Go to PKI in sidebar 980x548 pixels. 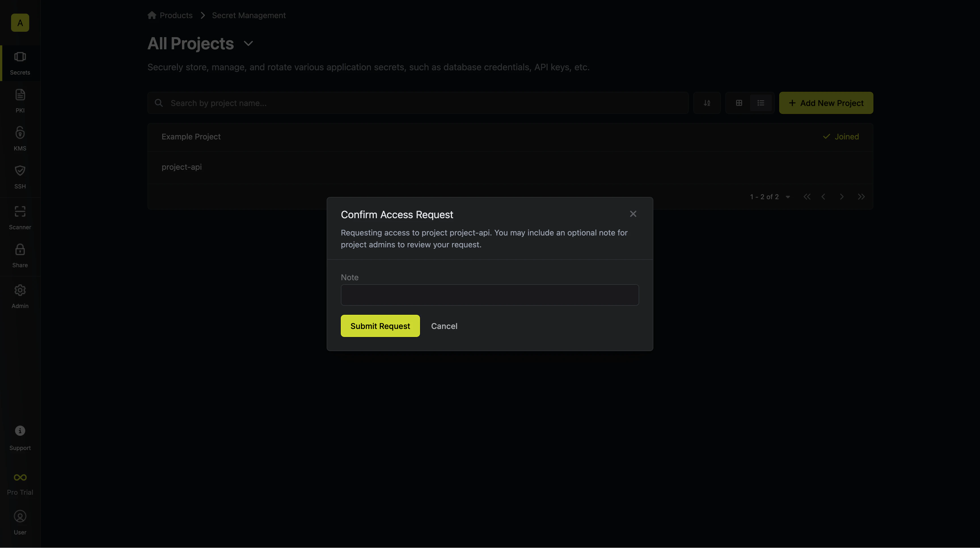(20, 101)
